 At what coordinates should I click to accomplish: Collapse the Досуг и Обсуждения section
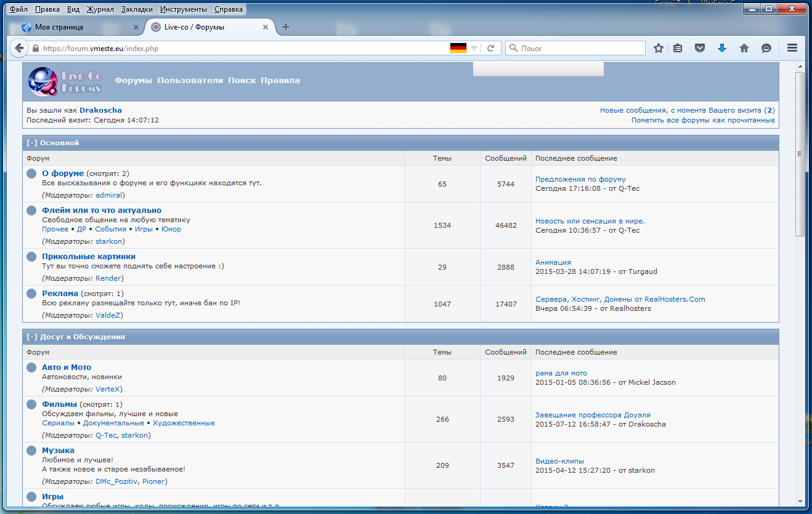click(32, 337)
